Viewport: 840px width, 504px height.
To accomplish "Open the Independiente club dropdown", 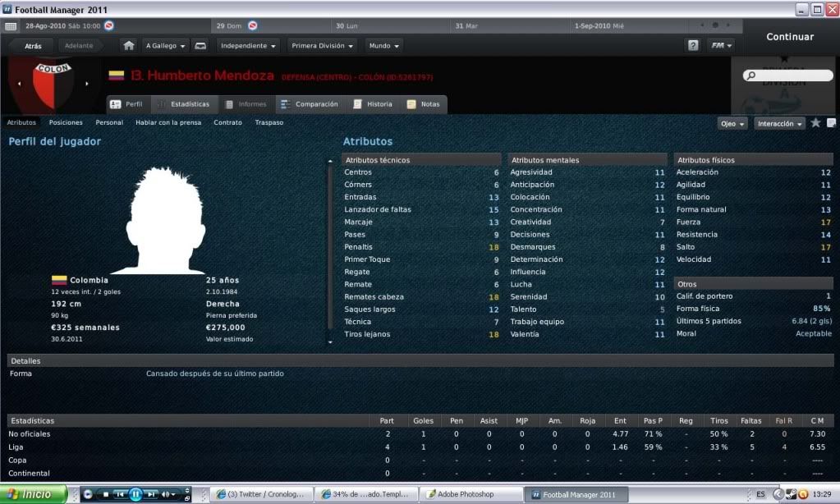I will 248,45.
